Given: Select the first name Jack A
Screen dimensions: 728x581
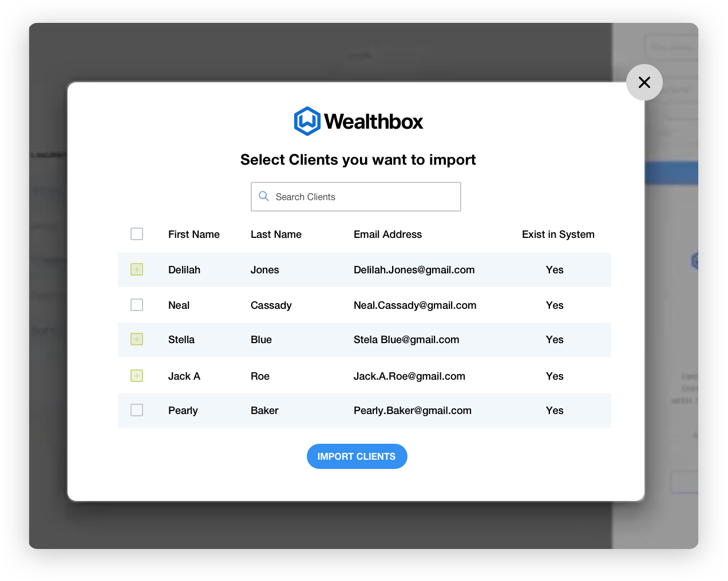Looking at the screenshot, I should click(184, 376).
